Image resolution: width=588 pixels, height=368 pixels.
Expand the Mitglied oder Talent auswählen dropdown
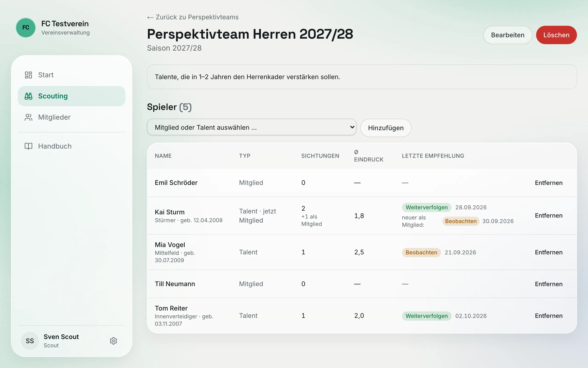pos(252,127)
